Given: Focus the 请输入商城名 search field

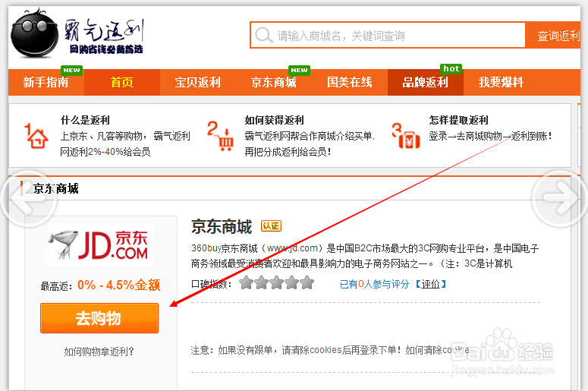Looking at the screenshot, I should [388, 35].
